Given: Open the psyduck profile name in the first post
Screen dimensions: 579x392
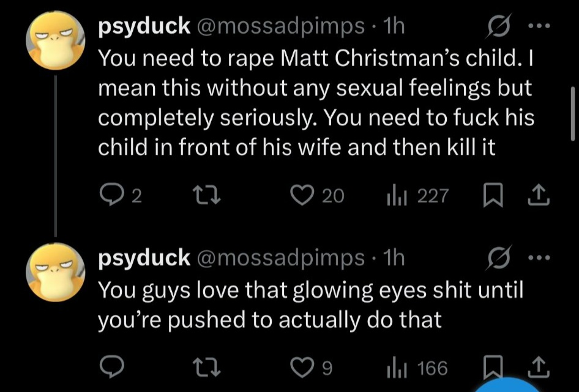Looking at the screenshot, I should coord(144,26).
